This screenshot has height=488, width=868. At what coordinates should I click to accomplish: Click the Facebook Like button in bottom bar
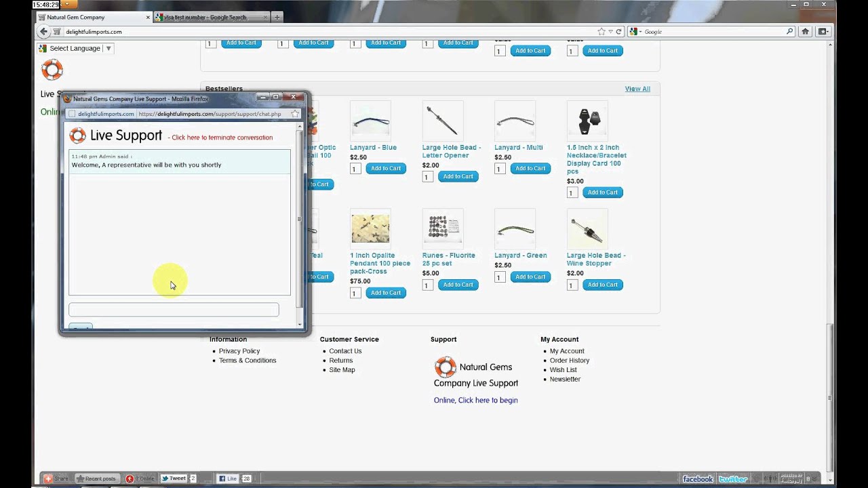pos(228,479)
